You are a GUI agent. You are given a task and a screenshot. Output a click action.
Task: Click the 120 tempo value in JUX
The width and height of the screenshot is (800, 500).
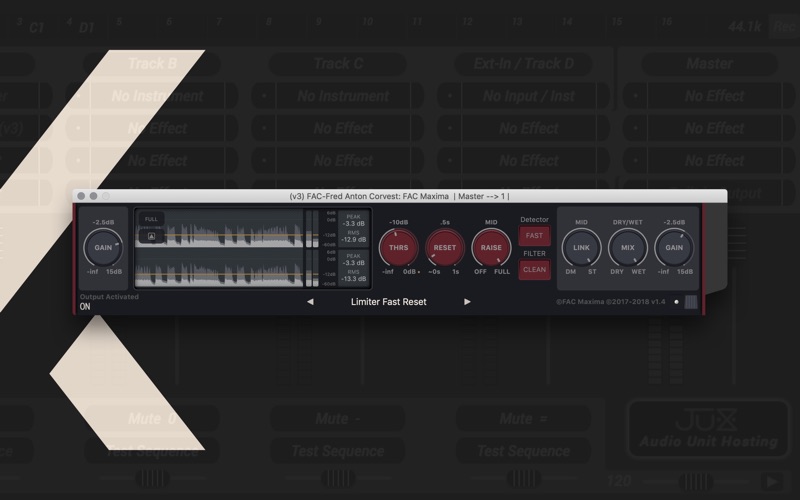(x=619, y=481)
